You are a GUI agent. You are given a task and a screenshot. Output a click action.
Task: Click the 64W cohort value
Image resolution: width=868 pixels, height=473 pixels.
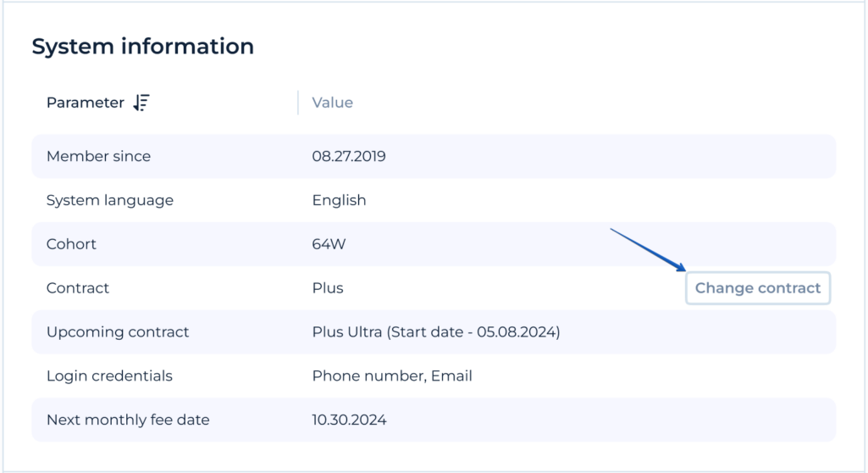[329, 244]
